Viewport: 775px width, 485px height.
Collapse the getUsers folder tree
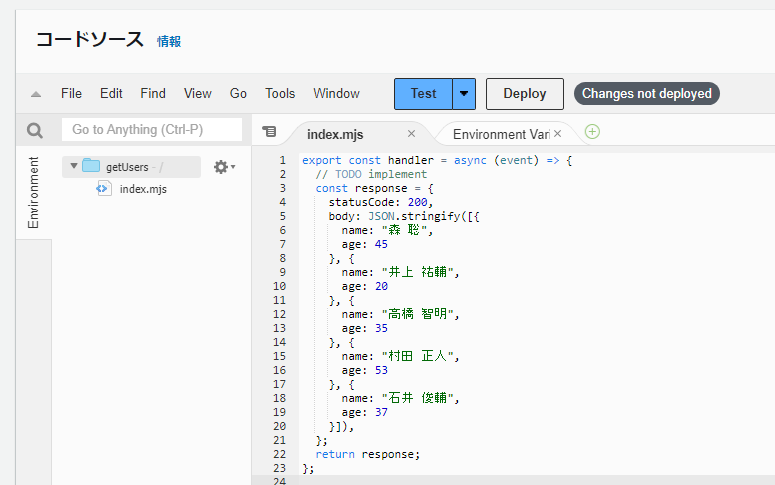[x=74, y=166]
